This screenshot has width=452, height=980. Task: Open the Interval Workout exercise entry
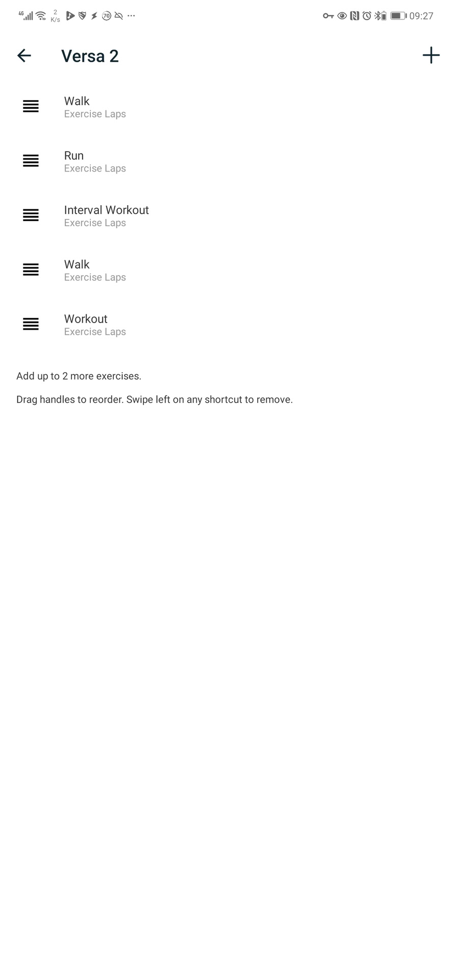(226, 215)
